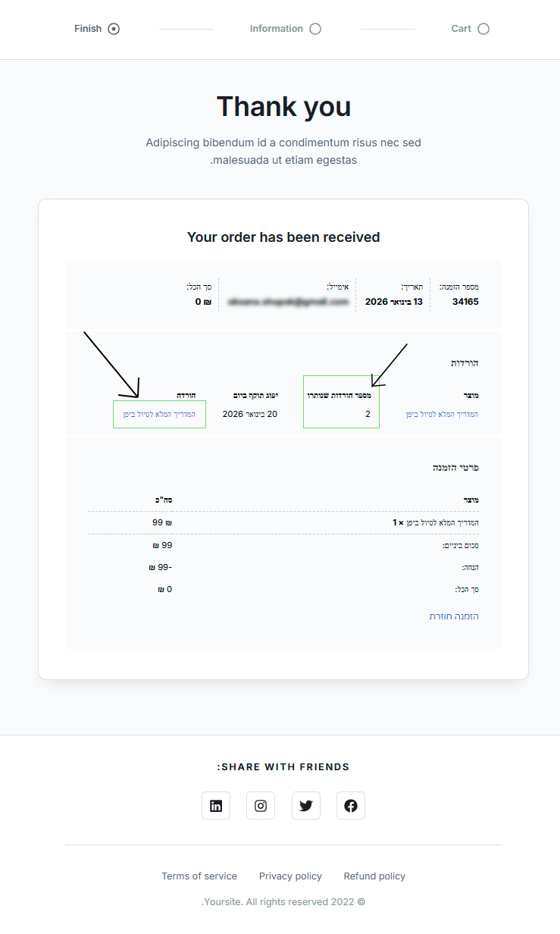The image size is (560, 934).
Task: Open the product link in the downloads table
Action: 442,415
